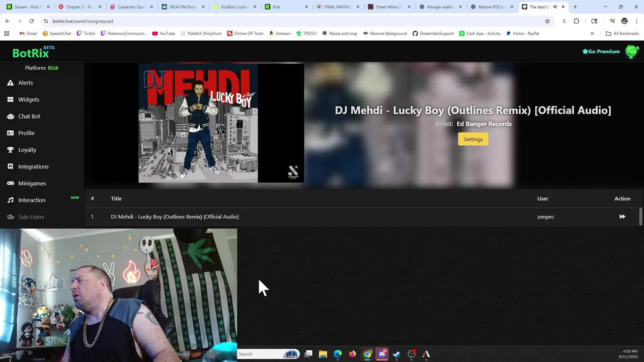Click the Platform: Kick label
The image size is (644, 362).
pos(42,68)
